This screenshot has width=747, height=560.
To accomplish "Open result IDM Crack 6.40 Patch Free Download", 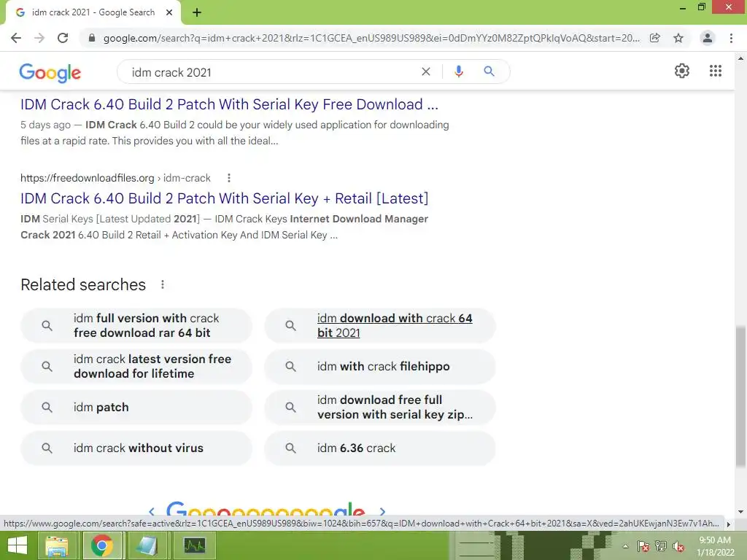I will coord(229,104).
